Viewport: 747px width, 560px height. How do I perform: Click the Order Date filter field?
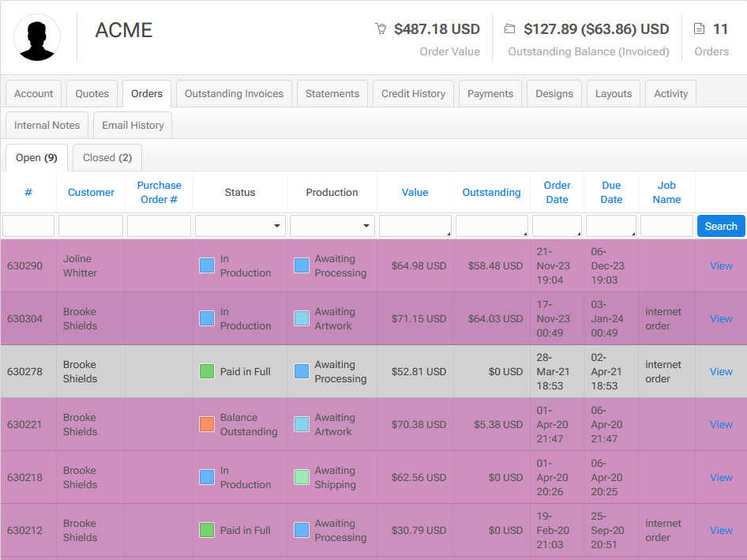pyautogui.click(x=557, y=226)
